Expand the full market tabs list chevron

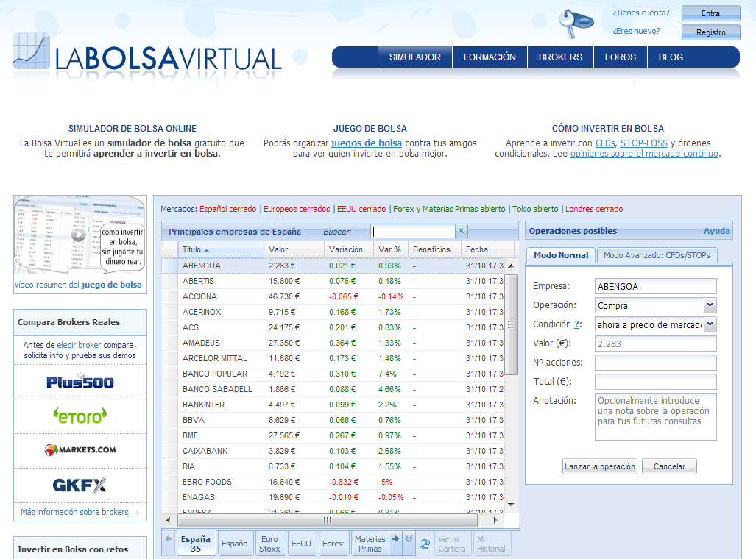(409, 539)
